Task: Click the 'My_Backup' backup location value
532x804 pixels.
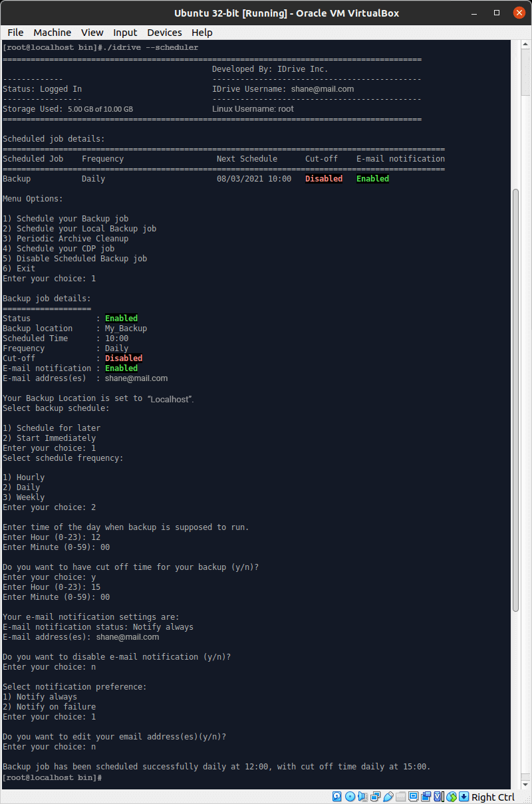Action: tap(126, 329)
